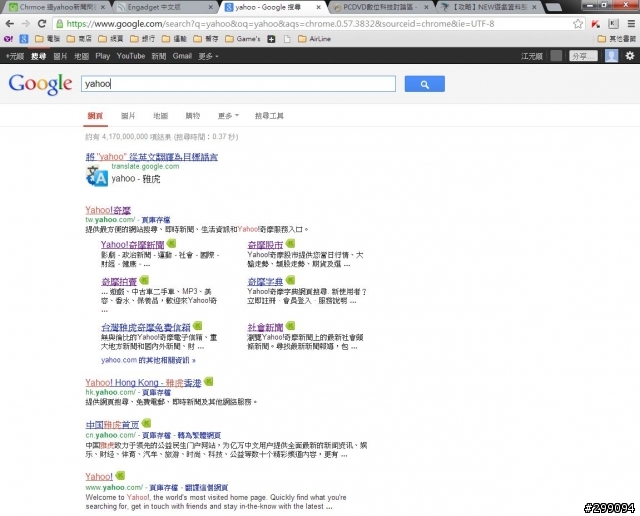Viewport: 640px width, 516px height.
Task: Open the new tab button
Action: click(553, 7)
